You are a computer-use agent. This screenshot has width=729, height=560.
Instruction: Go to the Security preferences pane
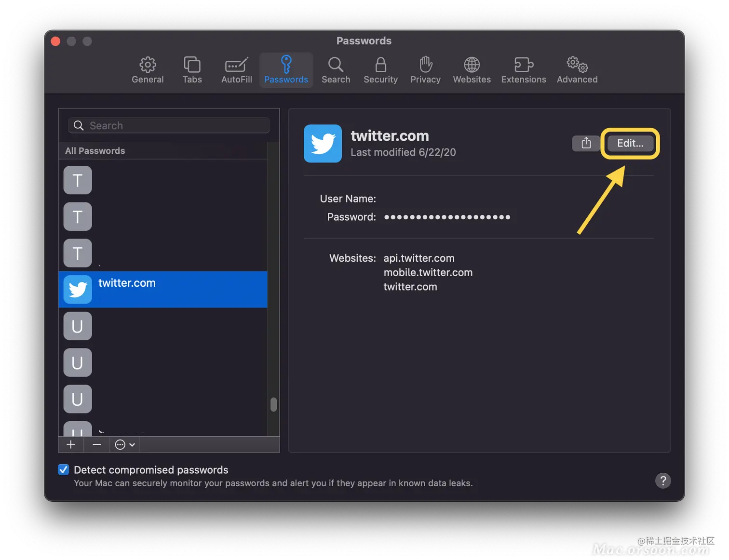click(380, 70)
